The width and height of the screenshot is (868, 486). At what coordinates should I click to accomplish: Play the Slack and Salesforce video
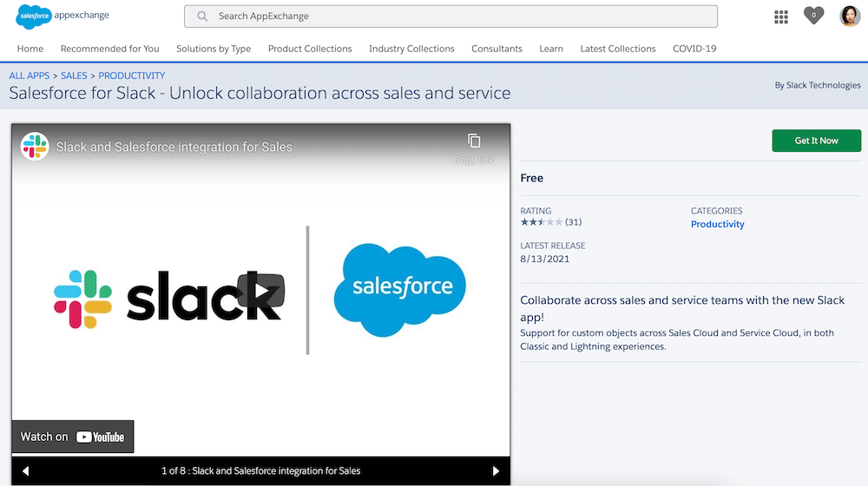click(260, 291)
